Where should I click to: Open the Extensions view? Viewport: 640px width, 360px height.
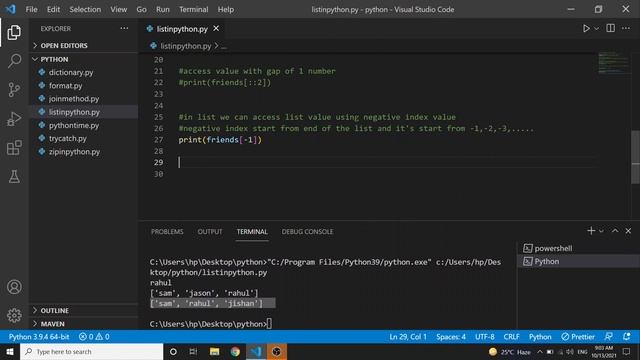(x=14, y=148)
